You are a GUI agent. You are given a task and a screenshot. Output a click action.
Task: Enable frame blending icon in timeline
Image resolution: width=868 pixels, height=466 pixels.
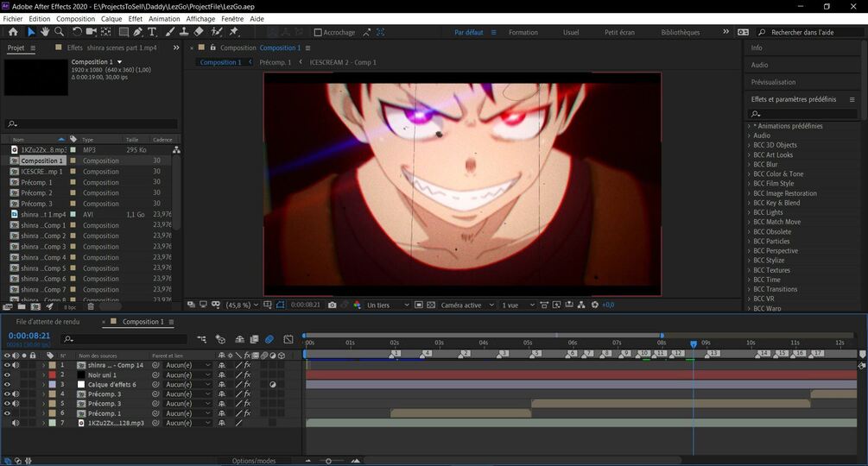tap(254, 339)
